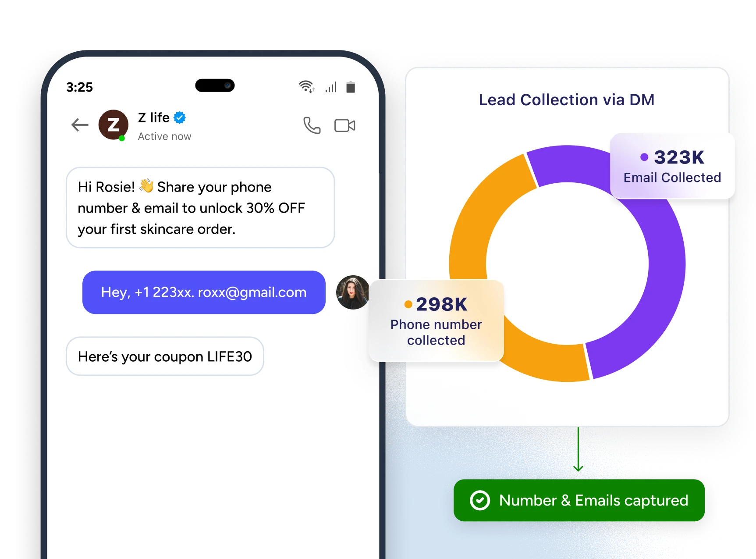Tap the battery status icon
The height and width of the screenshot is (559, 756).
351,87
